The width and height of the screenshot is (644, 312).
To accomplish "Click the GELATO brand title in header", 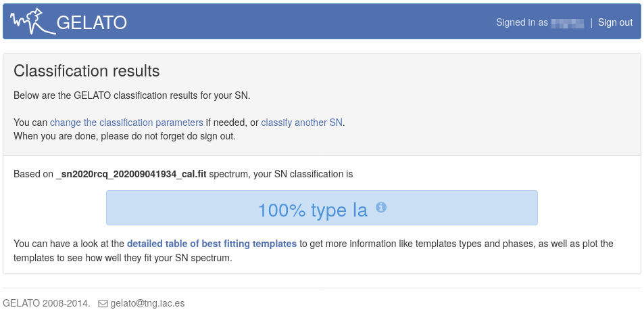I will (x=92, y=22).
